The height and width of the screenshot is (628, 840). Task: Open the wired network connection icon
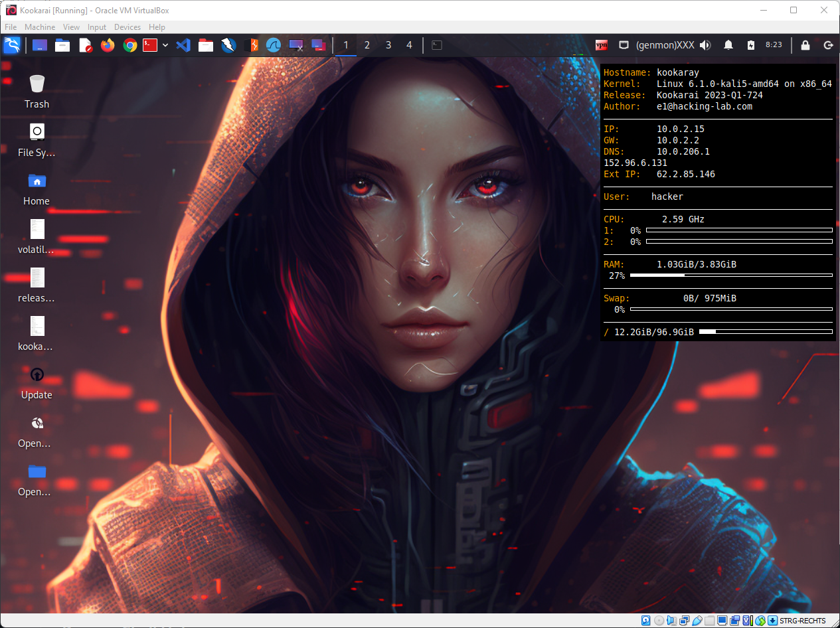(x=624, y=45)
